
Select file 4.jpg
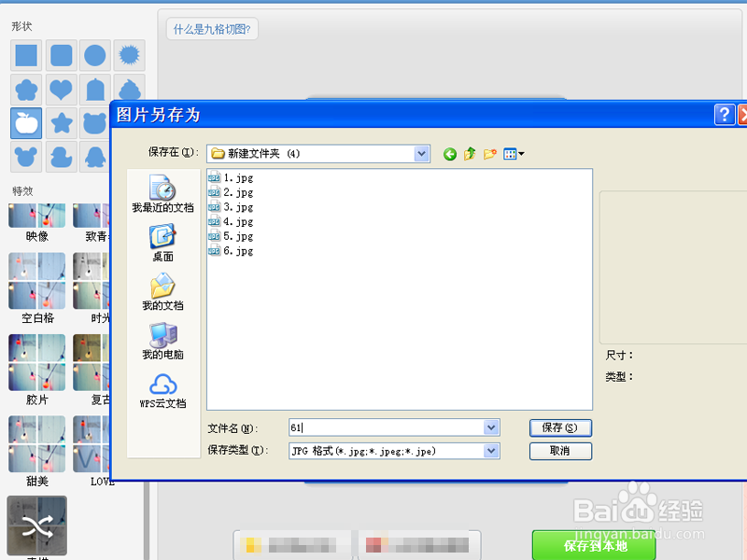click(x=231, y=222)
